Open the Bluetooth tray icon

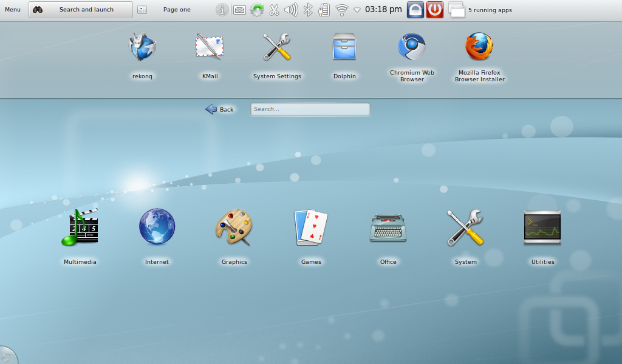pyautogui.click(x=308, y=10)
